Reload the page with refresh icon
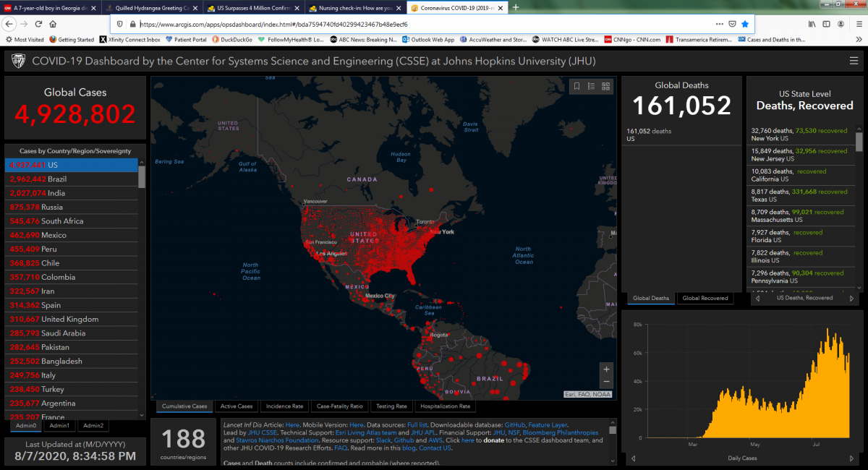 (x=38, y=24)
